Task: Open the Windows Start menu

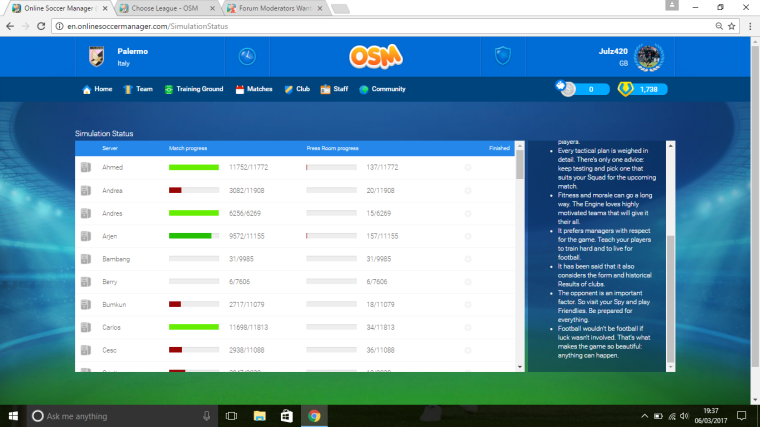Action: point(13,416)
